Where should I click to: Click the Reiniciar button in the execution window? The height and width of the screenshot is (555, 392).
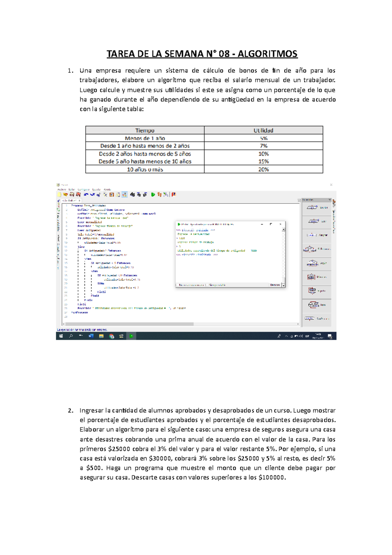pyautogui.click(x=275, y=285)
